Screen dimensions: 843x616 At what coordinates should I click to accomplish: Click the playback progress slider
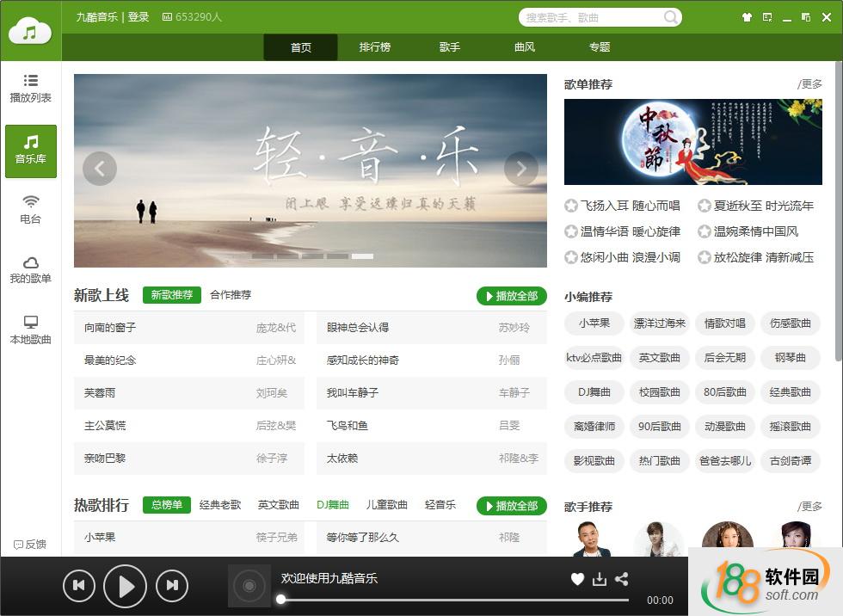454,600
